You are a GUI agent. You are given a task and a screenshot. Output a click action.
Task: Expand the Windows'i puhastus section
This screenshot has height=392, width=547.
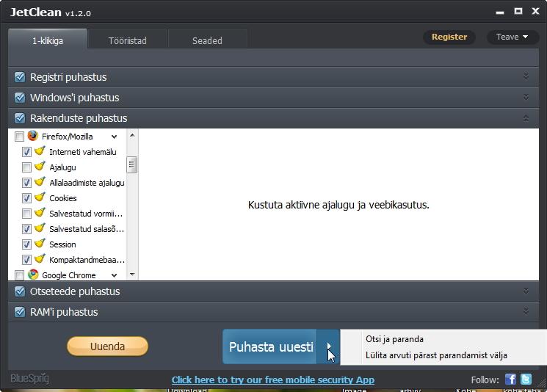[526, 98]
